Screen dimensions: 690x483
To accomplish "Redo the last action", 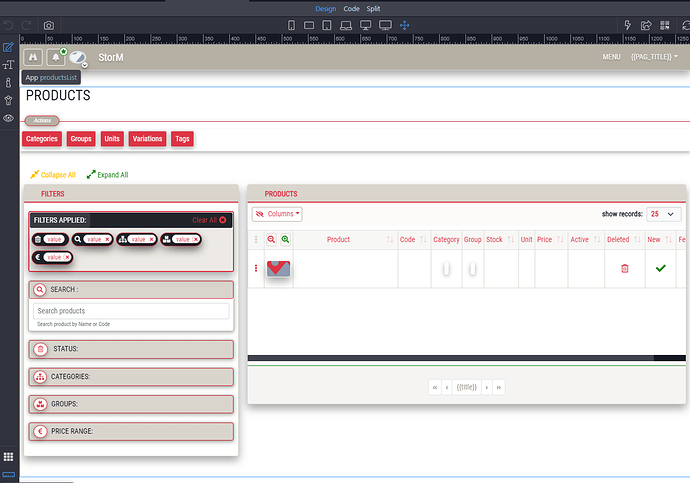I will (27, 26).
